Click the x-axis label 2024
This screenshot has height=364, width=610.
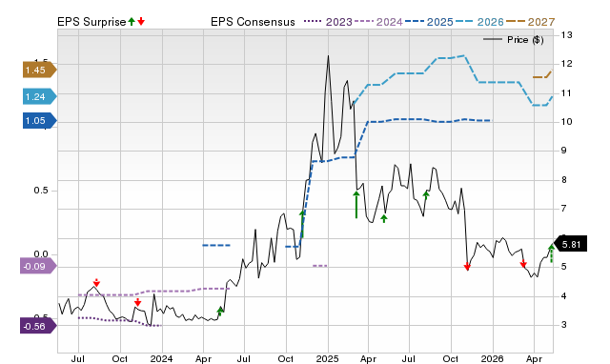coord(161,358)
